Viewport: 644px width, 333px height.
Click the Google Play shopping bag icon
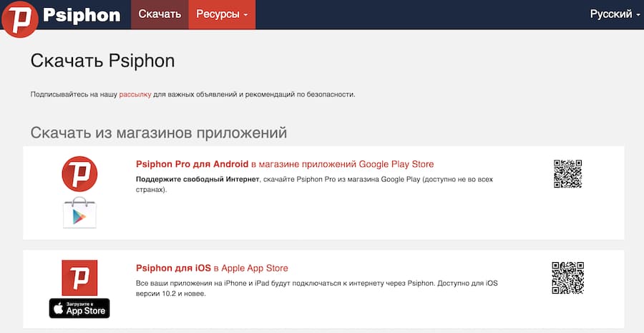[79, 212]
